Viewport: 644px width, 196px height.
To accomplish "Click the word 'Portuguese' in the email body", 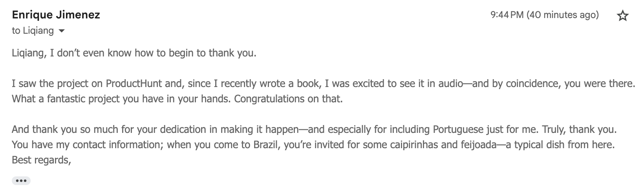I will coord(458,129).
